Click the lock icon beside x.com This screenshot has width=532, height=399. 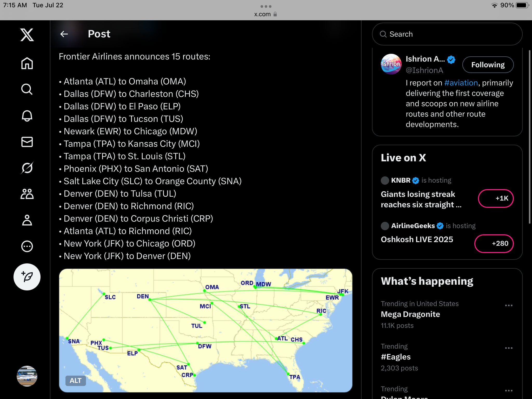click(275, 14)
